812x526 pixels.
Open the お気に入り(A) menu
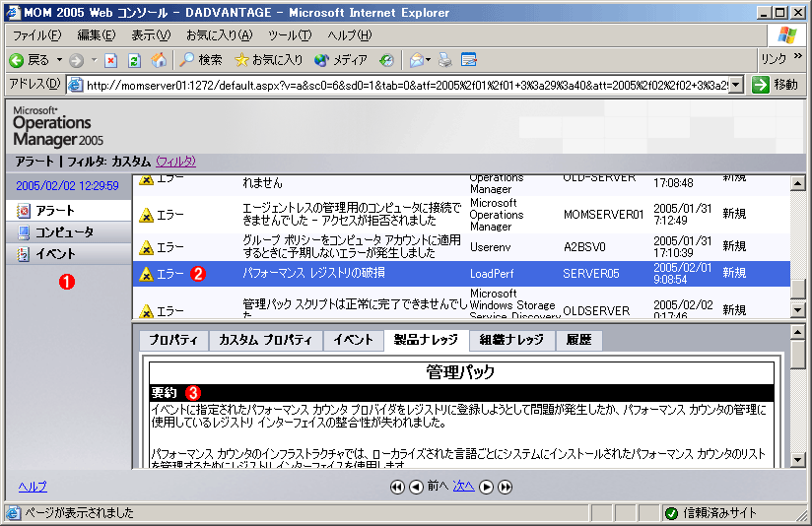(220, 35)
